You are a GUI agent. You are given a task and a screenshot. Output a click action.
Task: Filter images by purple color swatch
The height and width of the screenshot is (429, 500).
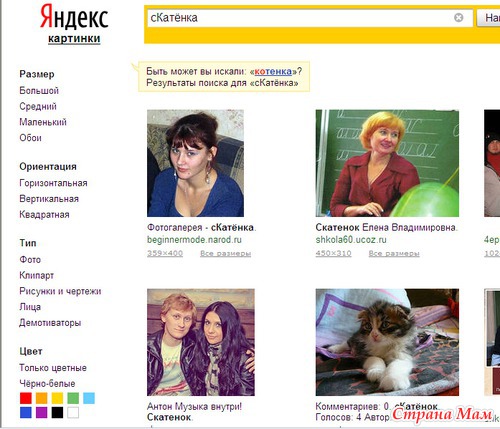point(41,412)
